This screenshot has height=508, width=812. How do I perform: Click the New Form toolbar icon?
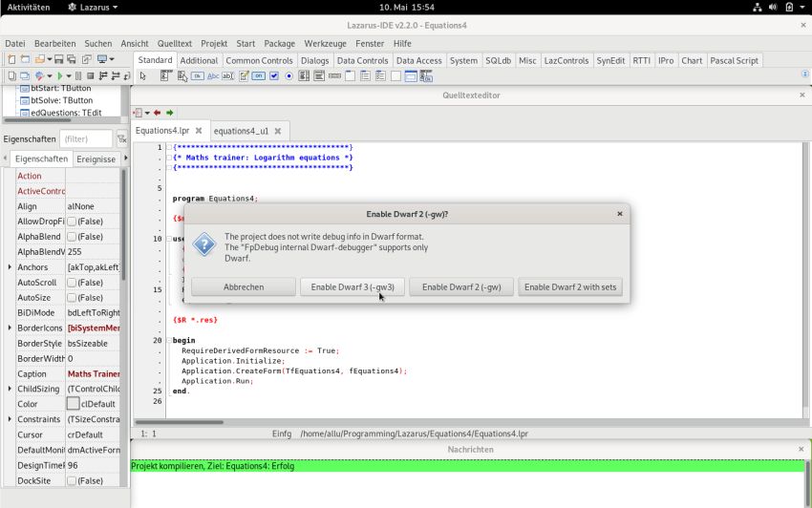point(25,59)
